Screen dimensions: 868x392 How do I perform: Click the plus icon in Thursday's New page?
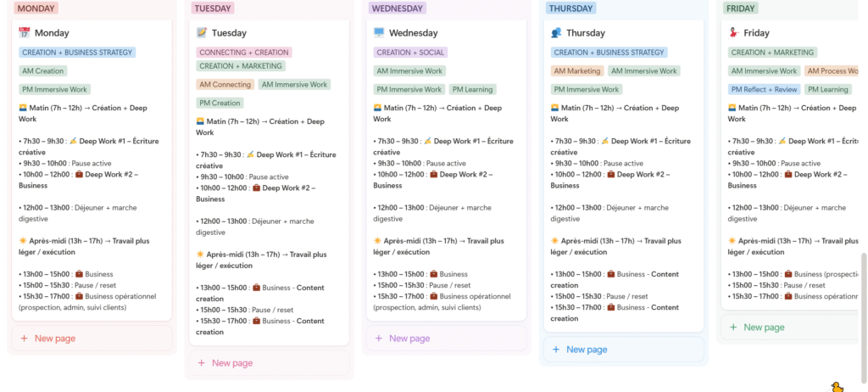coord(556,350)
